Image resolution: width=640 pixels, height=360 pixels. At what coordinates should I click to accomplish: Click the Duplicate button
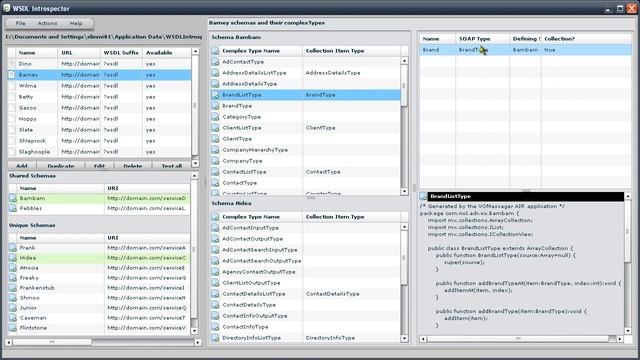pyautogui.click(x=61, y=166)
